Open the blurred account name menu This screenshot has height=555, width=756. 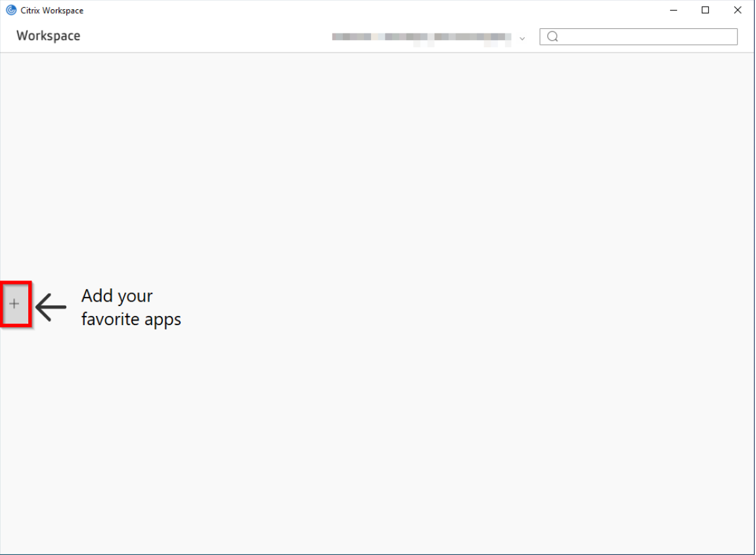[x=420, y=37]
